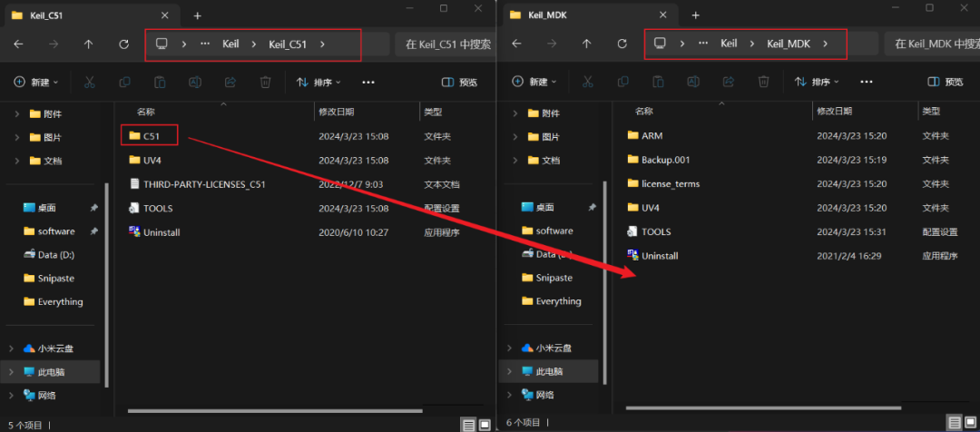This screenshot has height=432, width=980.
Task: Add a new tab in Keil_C51 window
Action: pos(198,15)
